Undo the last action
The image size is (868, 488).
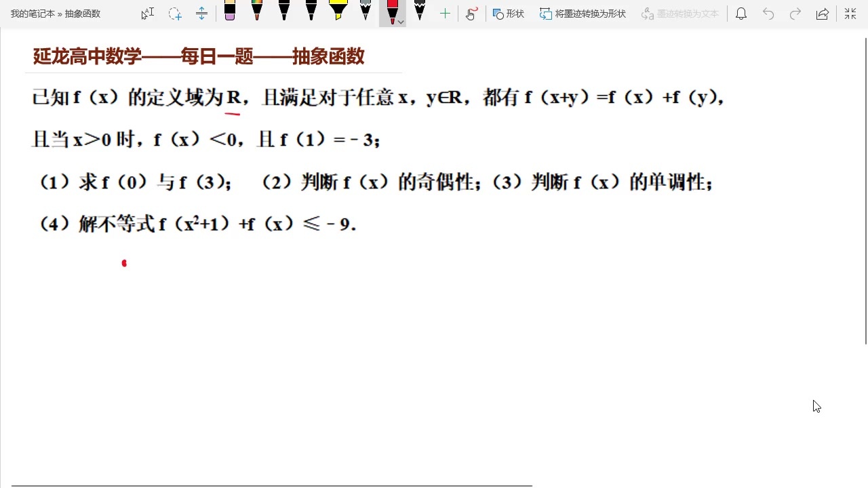pos(768,14)
